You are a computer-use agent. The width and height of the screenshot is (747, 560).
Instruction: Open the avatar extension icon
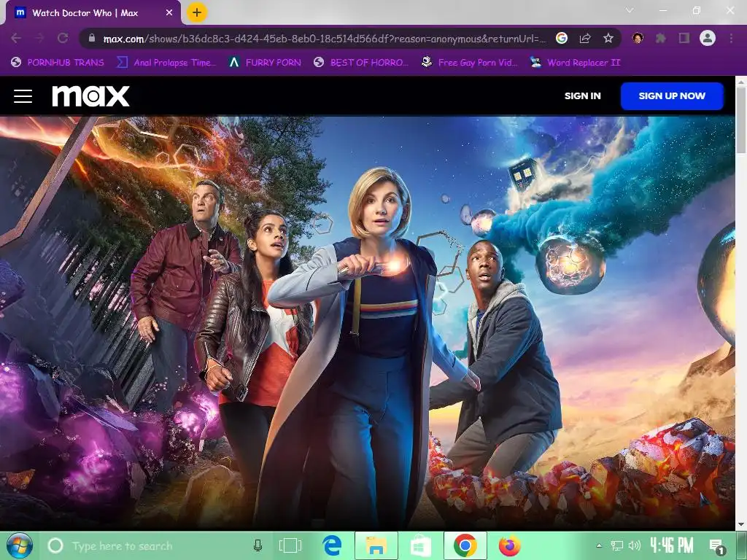(637, 38)
